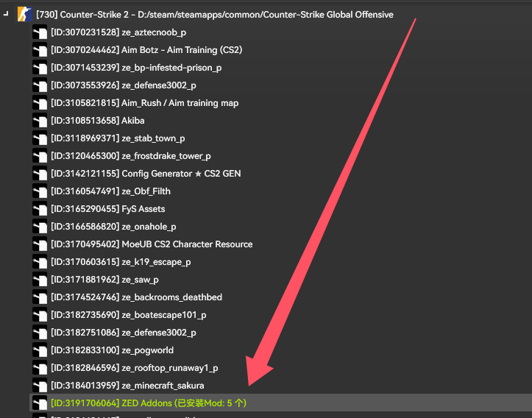Click the icon beside ze_saw_p

(x=40, y=279)
